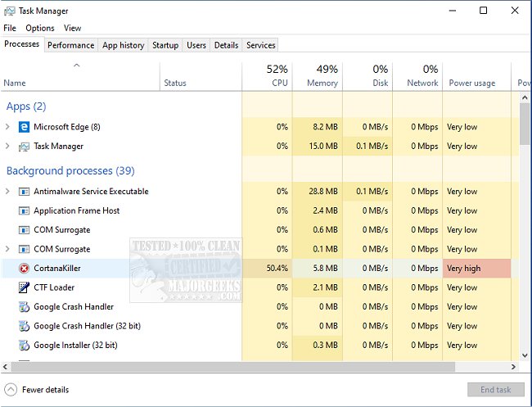Click the Google Installer (32 bit) icon
The image size is (532, 407).
24,346
